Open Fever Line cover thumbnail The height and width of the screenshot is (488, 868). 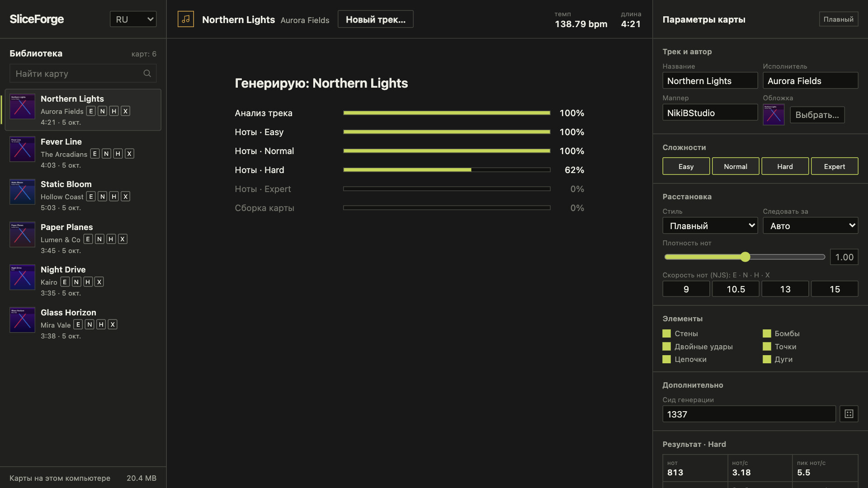click(22, 149)
